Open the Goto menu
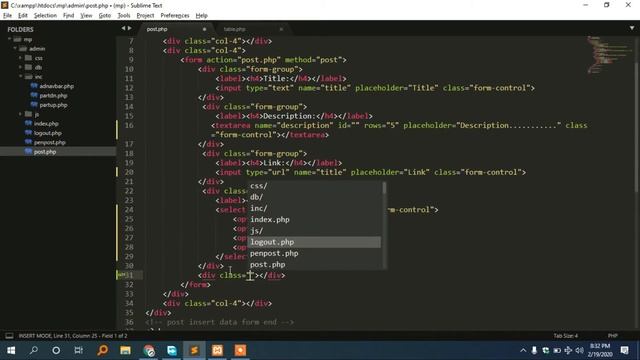640x360 pixels. click(x=104, y=16)
